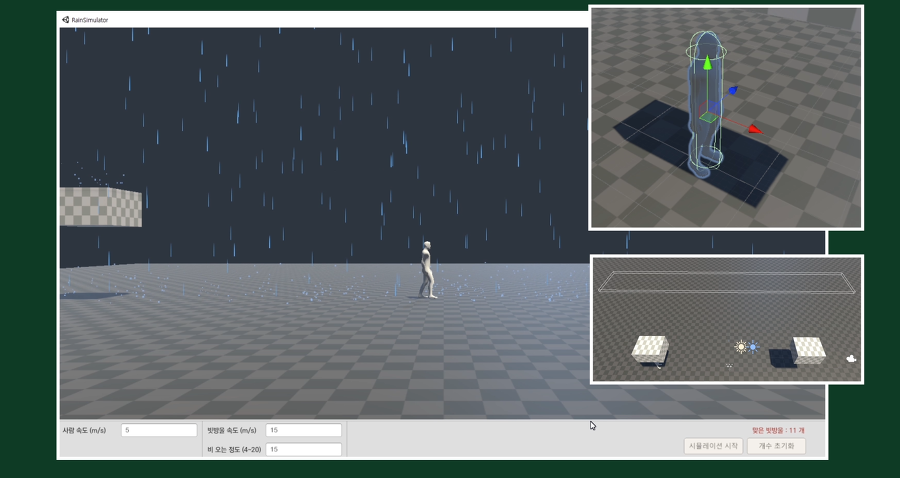Select the blue light icon in scene
This screenshot has width=900, height=478.
tap(753, 347)
